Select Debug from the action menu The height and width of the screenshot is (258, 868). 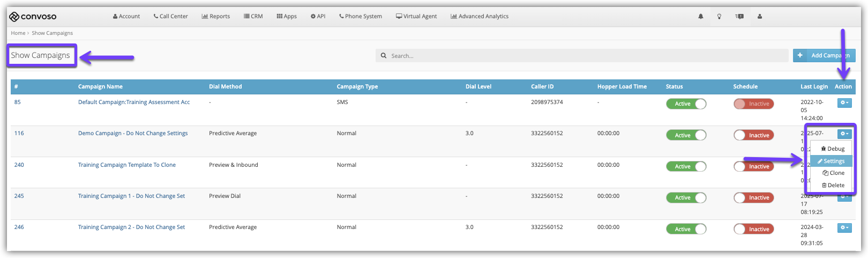pos(833,149)
